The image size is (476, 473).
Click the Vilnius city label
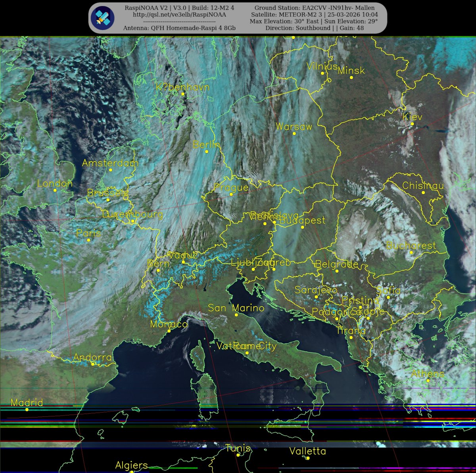pos(322,66)
